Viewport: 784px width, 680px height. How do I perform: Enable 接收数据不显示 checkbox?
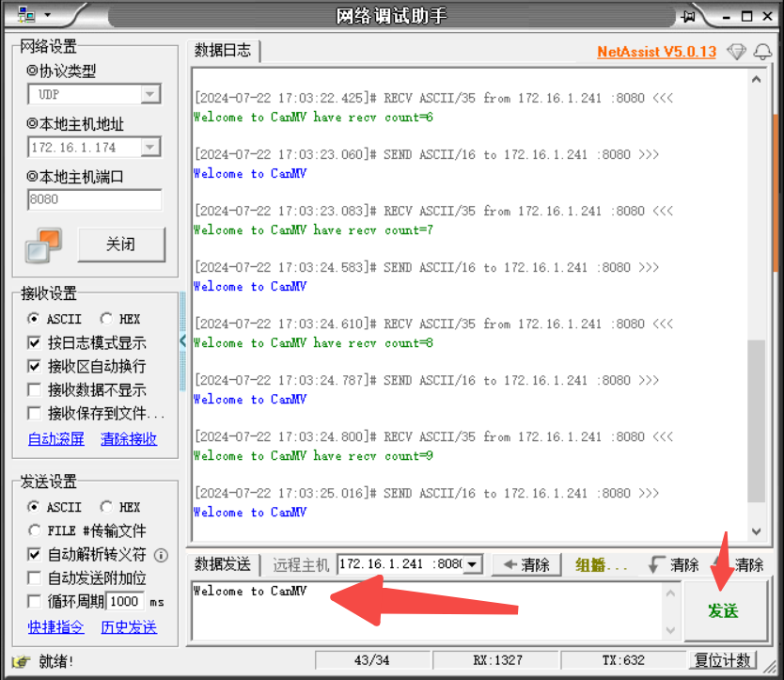coord(35,390)
